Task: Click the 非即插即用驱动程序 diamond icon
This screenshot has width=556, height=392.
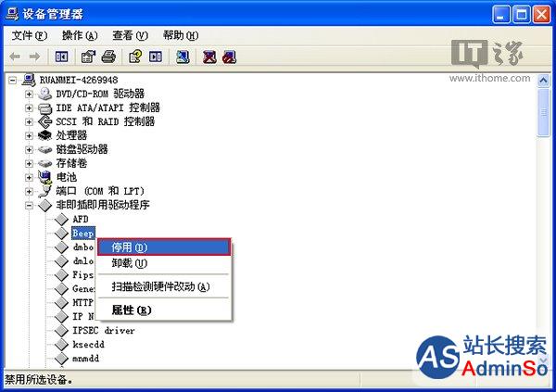Action: pyautogui.click(x=45, y=205)
